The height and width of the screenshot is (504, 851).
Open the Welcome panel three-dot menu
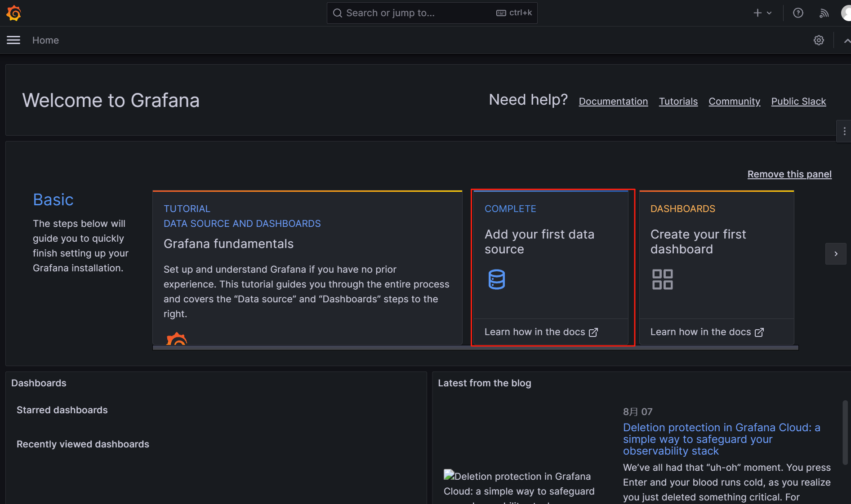click(x=844, y=131)
